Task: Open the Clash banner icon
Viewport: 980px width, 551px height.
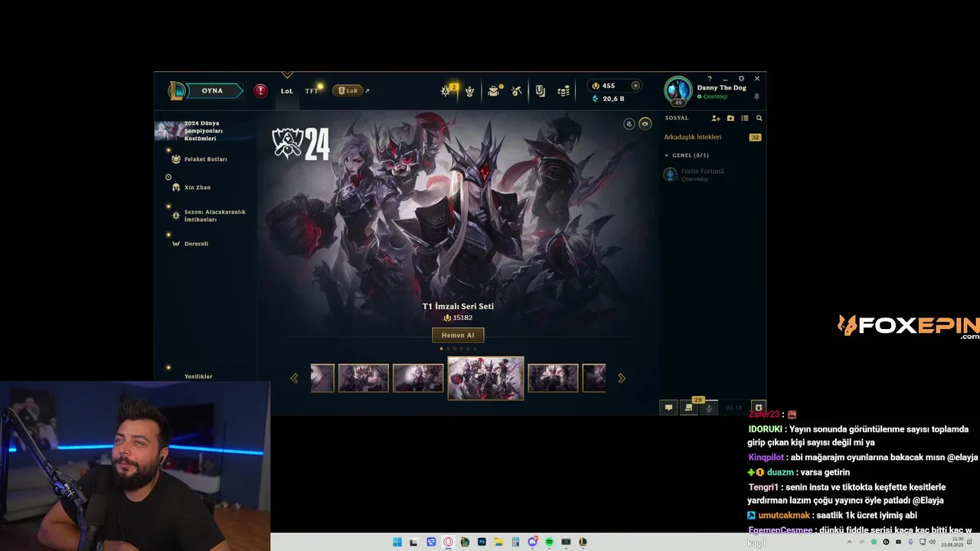Action: click(x=541, y=91)
